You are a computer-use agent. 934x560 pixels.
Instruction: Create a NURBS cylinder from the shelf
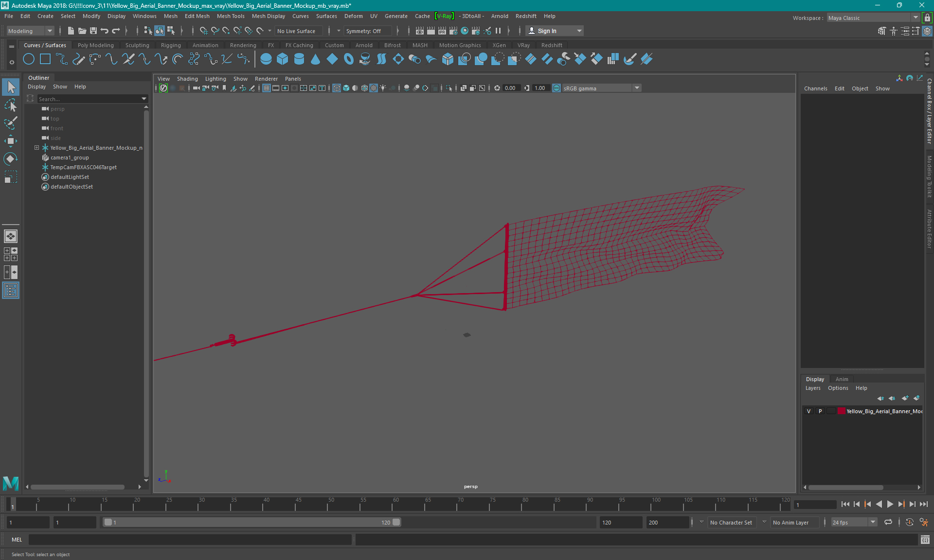pos(299,59)
